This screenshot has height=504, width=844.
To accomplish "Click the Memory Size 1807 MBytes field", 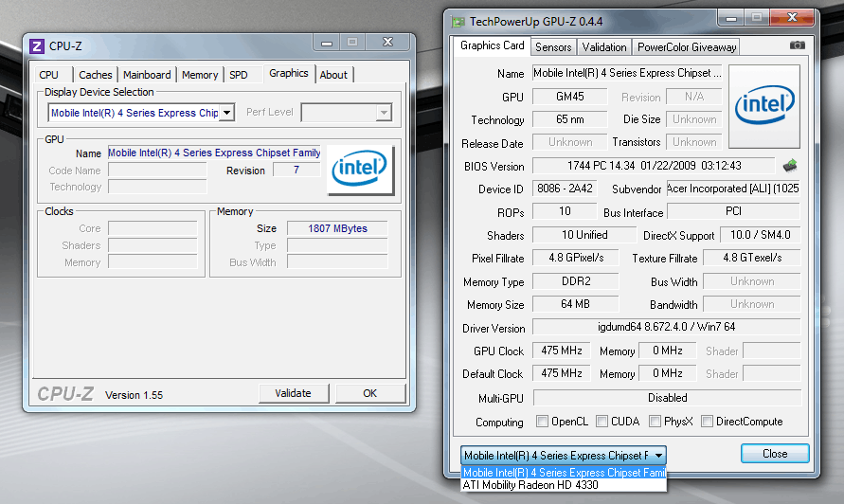I will click(337, 228).
